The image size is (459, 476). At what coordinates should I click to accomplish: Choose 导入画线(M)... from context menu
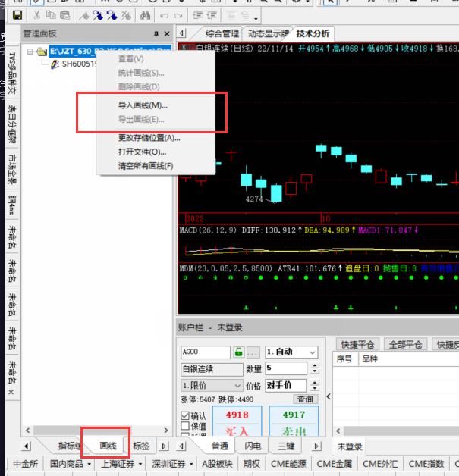(143, 105)
